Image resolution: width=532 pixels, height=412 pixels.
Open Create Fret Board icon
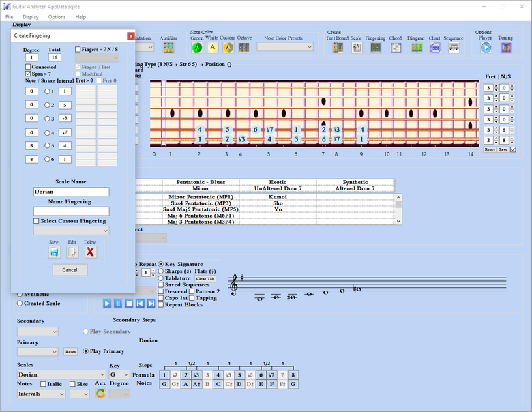click(338, 48)
